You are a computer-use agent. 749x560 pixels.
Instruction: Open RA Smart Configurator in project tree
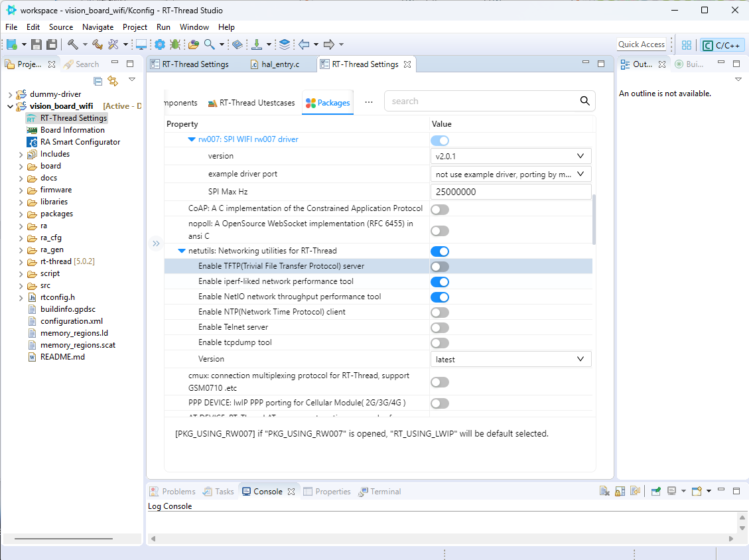80,142
